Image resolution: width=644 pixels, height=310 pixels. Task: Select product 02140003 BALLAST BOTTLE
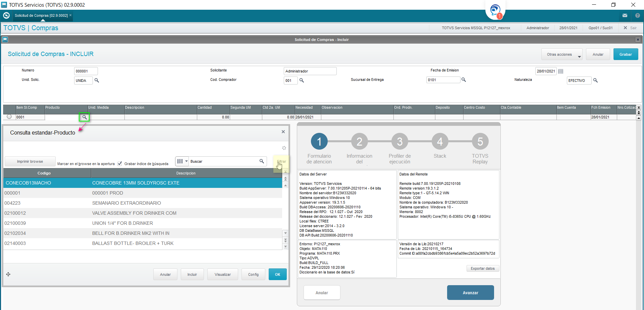pyautogui.click(x=143, y=243)
